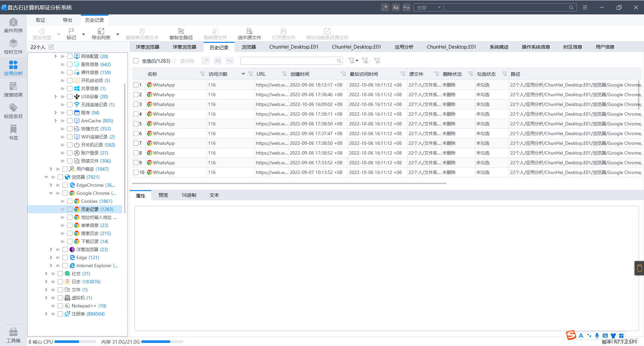Expand the 网络配置 (28) tree node
Viewport: 644px width, 346px height.
pyautogui.click(x=56, y=56)
